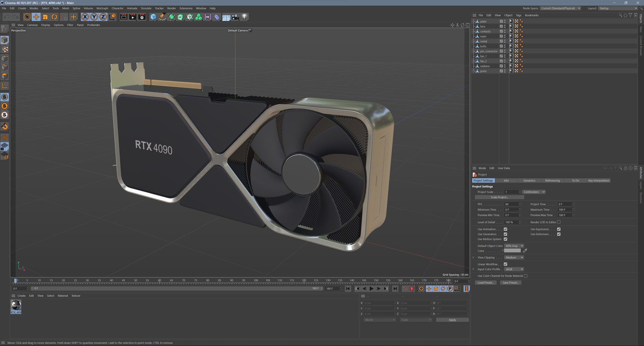Switch to Points mode

pyautogui.click(x=5, y=58)
